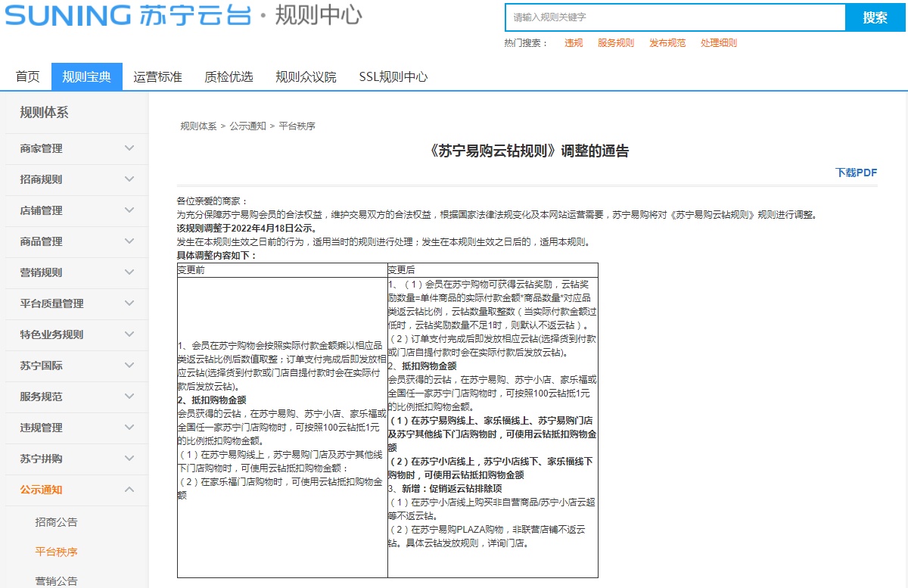Expand the 违规管理 sidebar item
908x588 pixels.
[129, 428]
